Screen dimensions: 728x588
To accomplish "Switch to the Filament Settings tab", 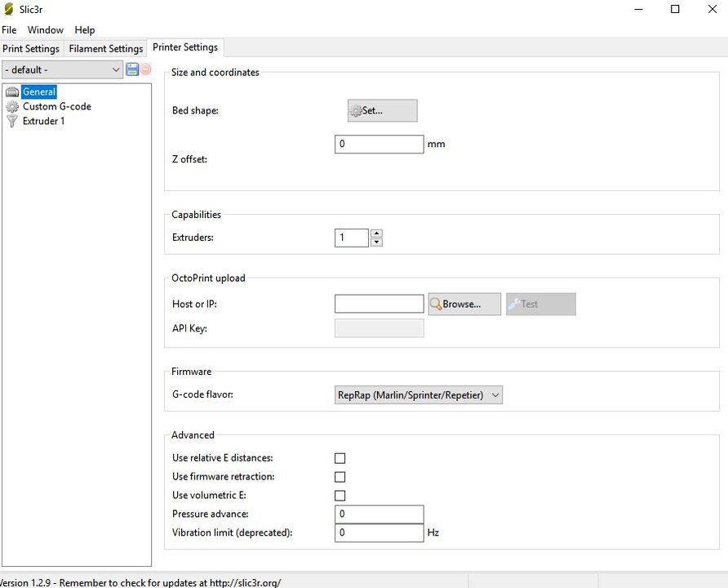I will coord(106,48).
